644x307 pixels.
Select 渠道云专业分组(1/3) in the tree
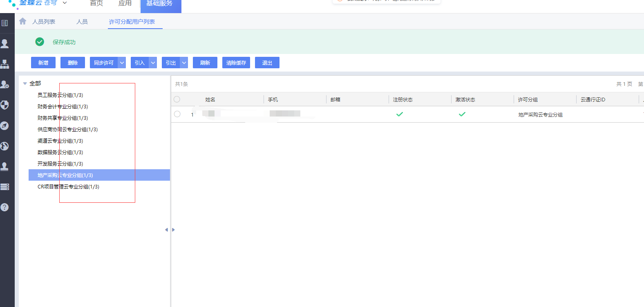[x=60, y=141]
